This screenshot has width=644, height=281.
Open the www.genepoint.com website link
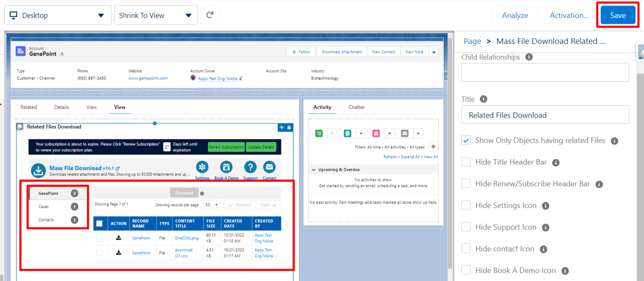coord(148,78)
